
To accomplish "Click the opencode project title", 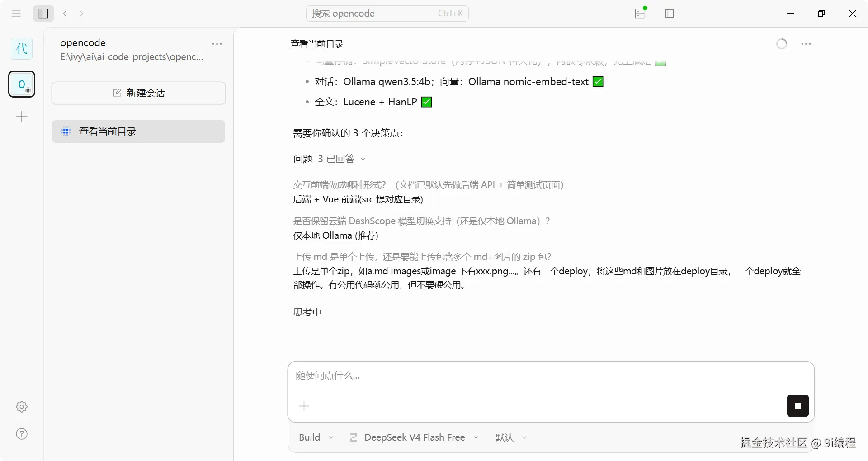I will 83,43.
